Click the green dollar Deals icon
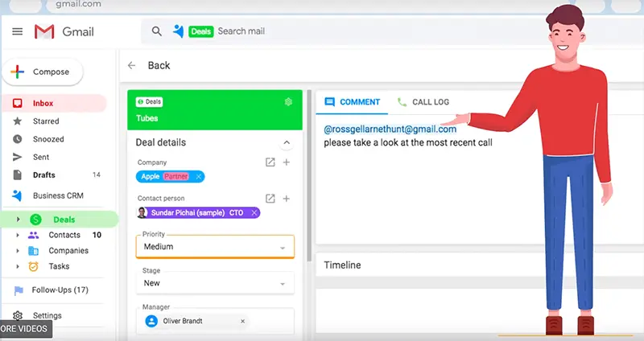The height and width of the screenshot is (341, 644). pyautogui.click(x=35, y=220)
